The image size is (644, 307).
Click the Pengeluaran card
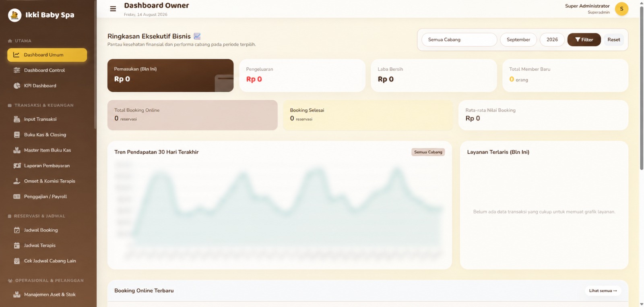(302, 75)
